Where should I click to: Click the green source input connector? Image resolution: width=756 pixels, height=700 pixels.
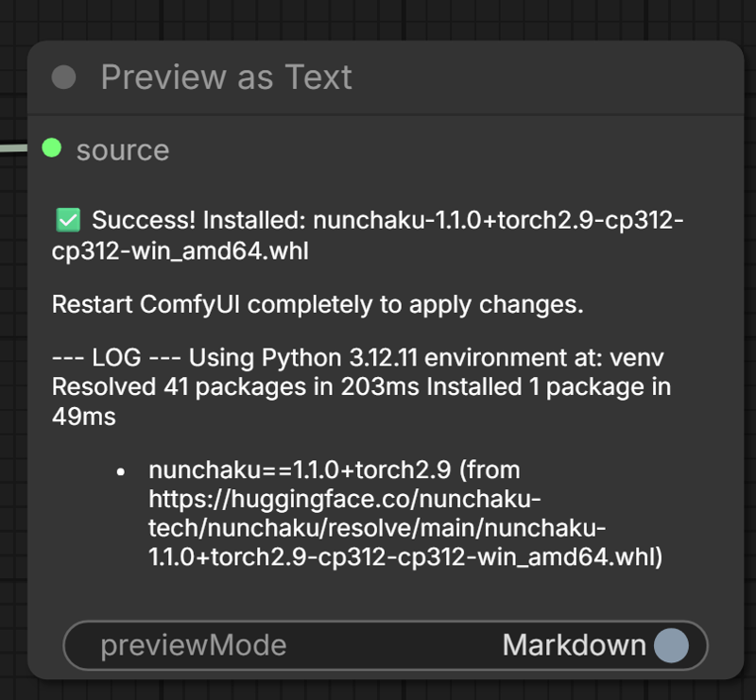pos(52,147)
